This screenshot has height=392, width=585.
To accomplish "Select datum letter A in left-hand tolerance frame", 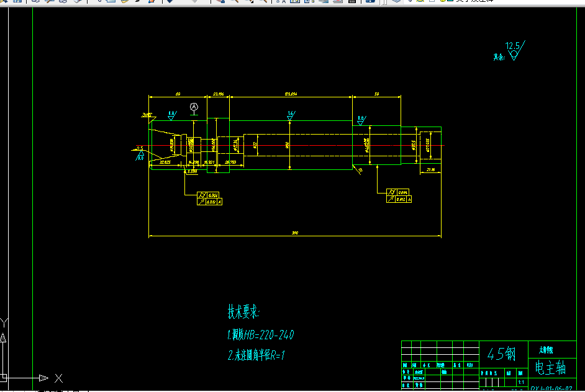I will [220, 202].
